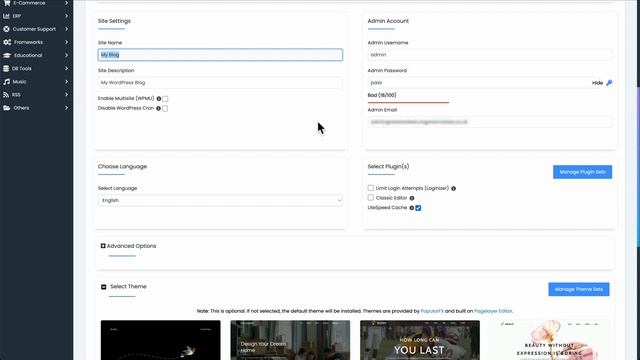This screenshot has height=360, width=640.
Task: Expand Customer Support category chevron
Action: click(66, 29)
